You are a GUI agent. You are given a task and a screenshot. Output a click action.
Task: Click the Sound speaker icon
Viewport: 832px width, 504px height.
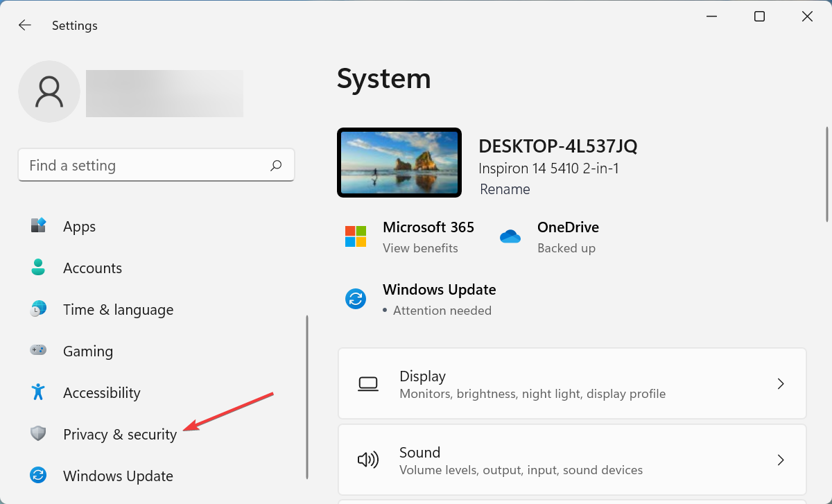click(368, 460)
